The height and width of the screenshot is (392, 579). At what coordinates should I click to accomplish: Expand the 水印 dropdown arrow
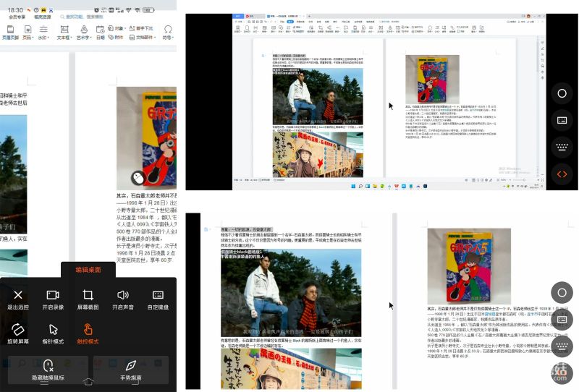(48, 38)
